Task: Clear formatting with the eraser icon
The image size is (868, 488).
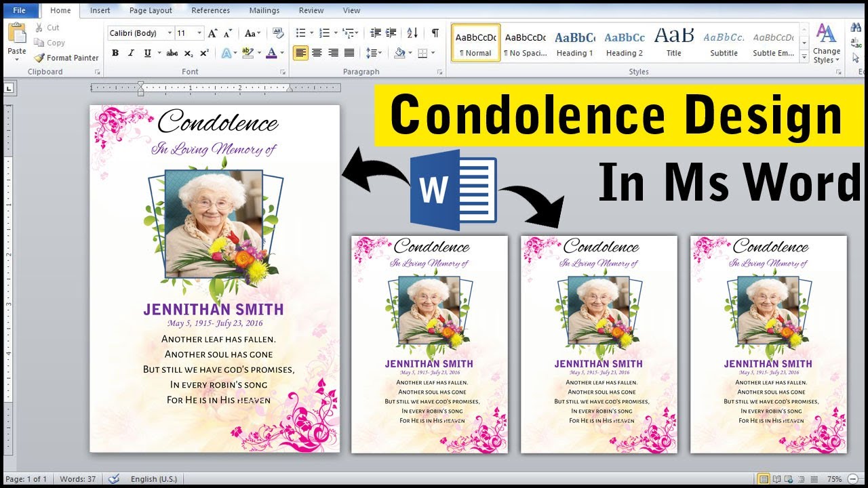Action: (x=278, y=33)
